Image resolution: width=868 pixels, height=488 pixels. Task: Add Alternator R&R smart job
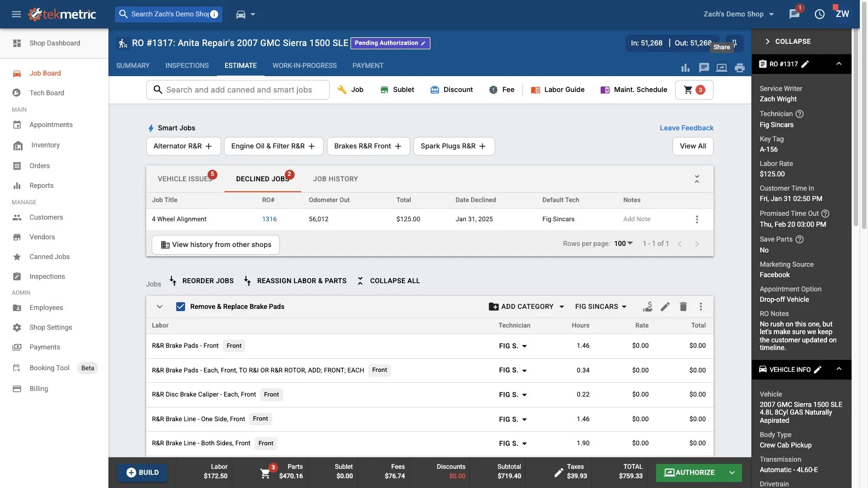183,146
